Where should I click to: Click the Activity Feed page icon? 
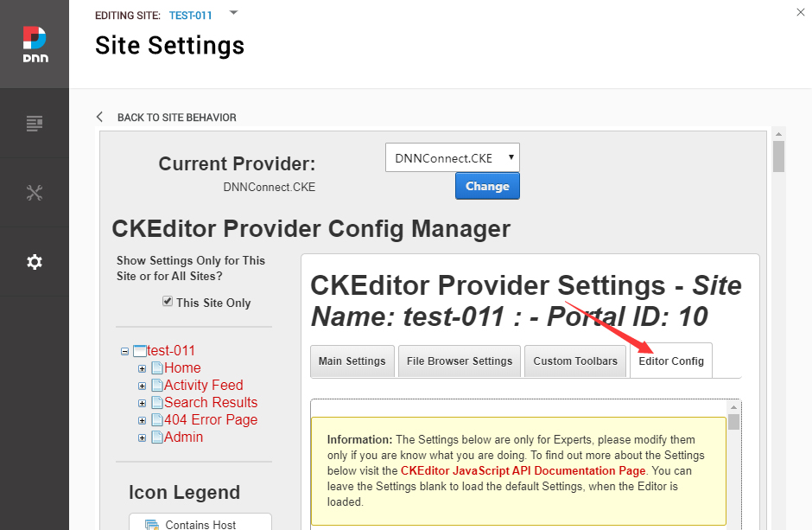(156, 386)
